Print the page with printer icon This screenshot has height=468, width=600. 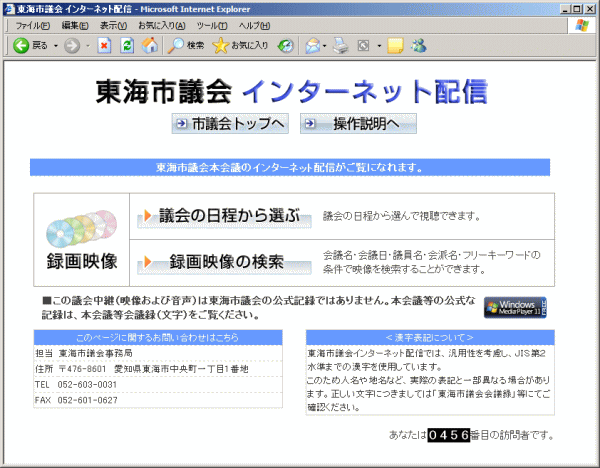341,46
